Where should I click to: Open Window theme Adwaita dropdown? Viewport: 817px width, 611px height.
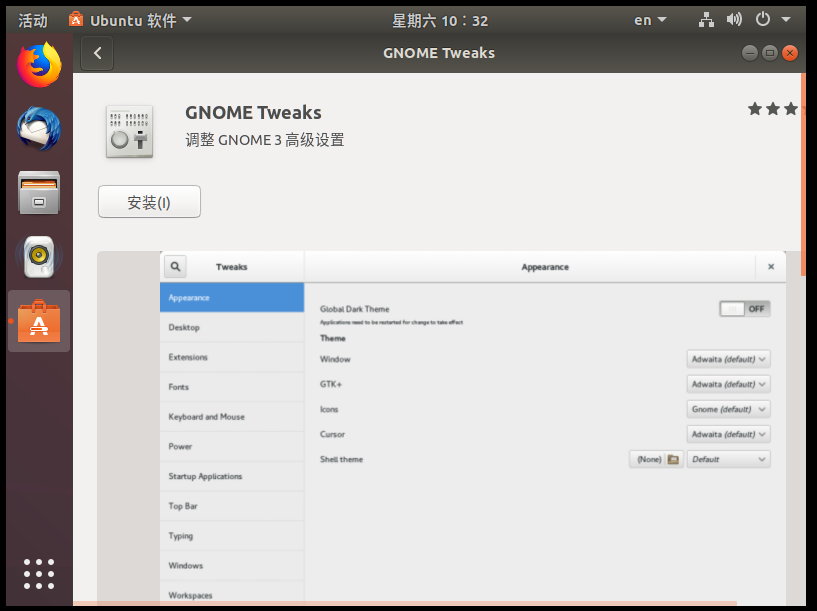click(728, 359)
